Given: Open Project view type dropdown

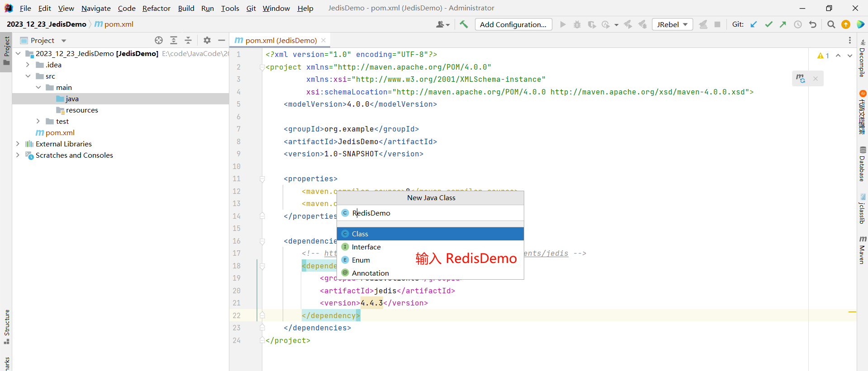Looking at the screenshot, I should click(x=64, y=41).
